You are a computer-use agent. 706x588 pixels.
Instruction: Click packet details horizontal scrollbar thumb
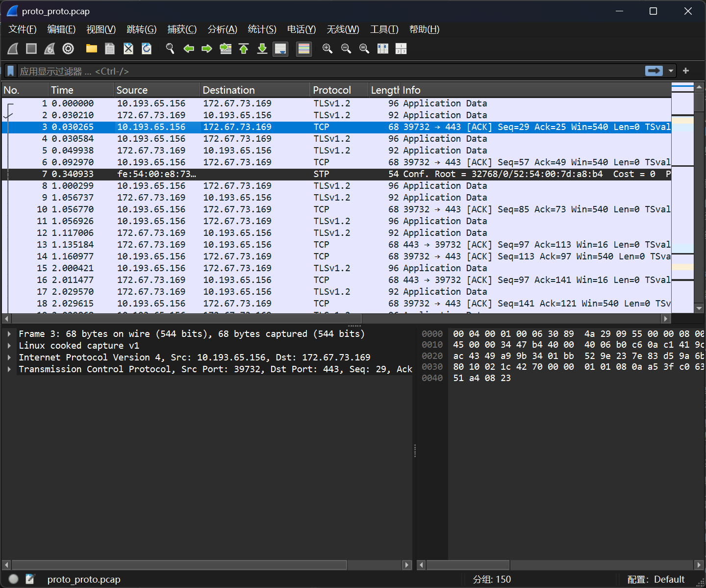click(x=179, y=565)
